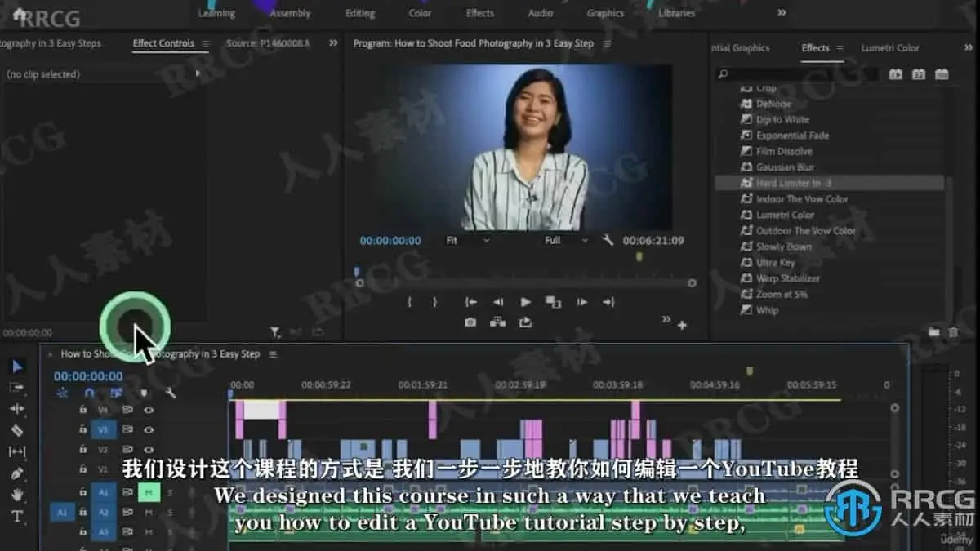Viewport: 980px width, 551px height.
Task: Toggle Snap in Timeline magnet
Action: (x=90, y=393)
